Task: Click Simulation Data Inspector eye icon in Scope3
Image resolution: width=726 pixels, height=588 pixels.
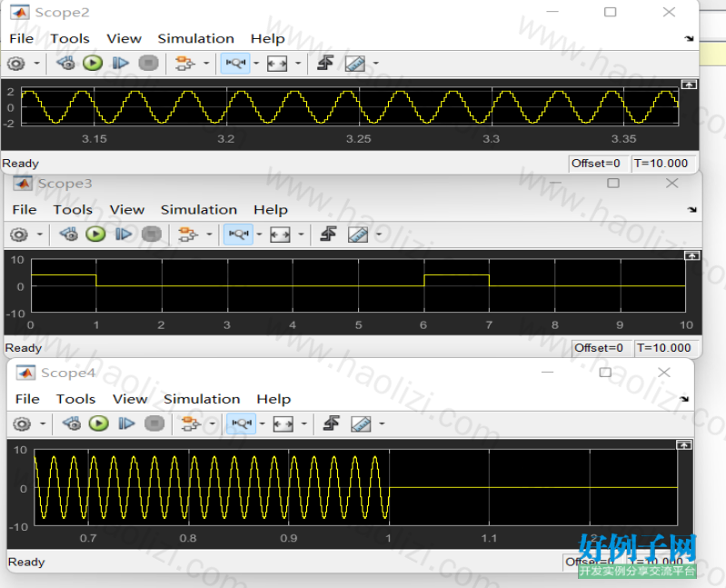Action: click(69, 234)
